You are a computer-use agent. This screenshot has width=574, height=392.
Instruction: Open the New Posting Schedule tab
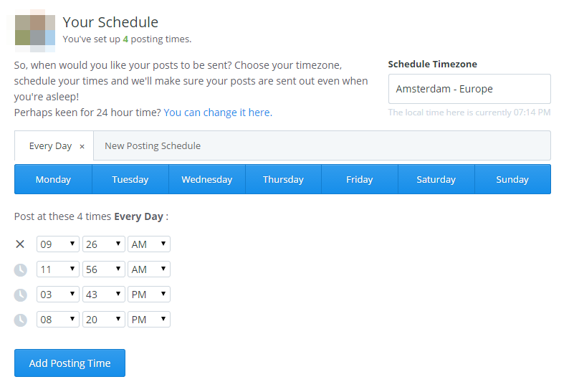153,145
